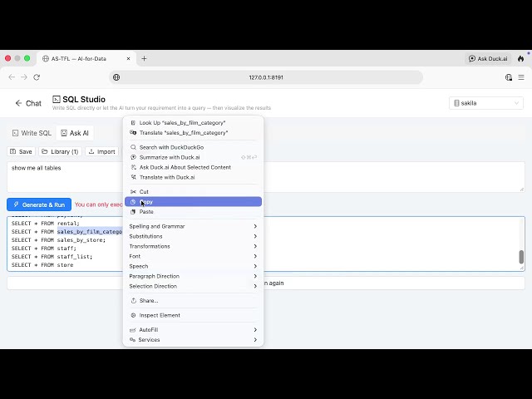Choose Inspect Element

[x=193, y=315]
